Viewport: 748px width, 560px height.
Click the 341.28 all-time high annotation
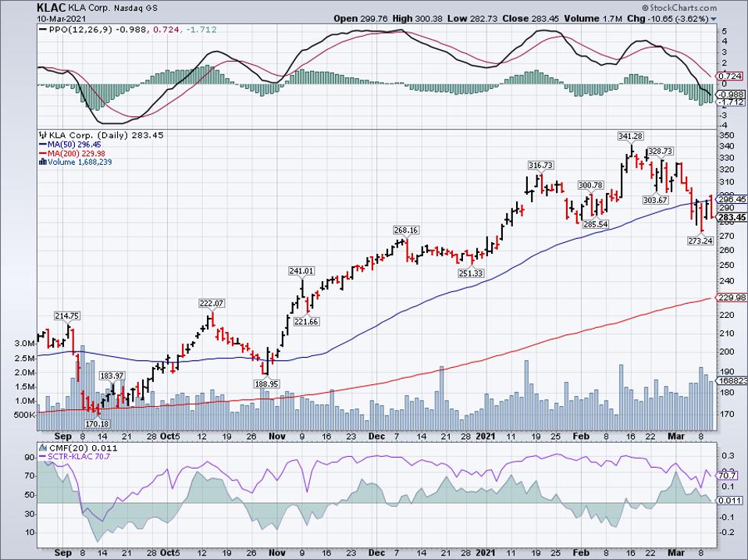(x=631, y=136)
